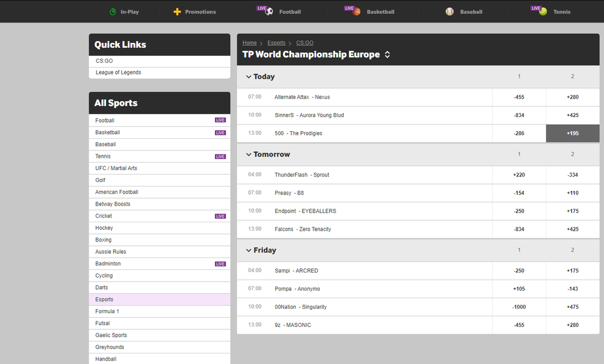
Task: Select Basketball in All Sports list
Action: (160, 133)
